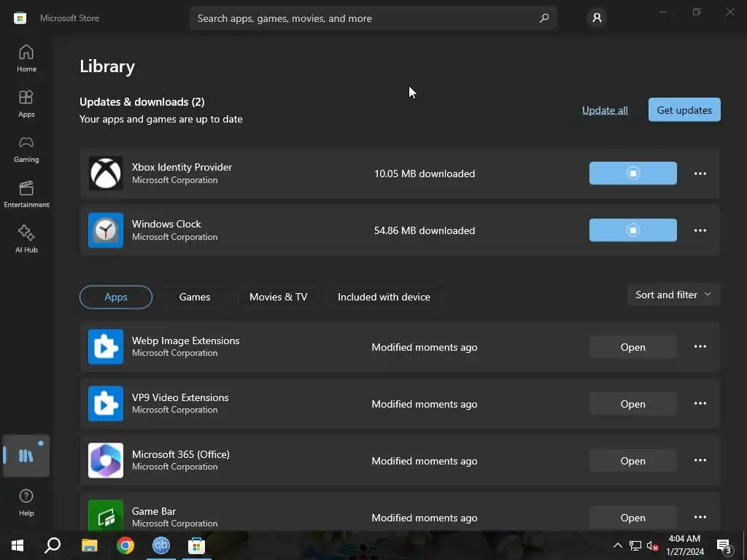Open more options for Webp Image Extensions

coord(700,346)
